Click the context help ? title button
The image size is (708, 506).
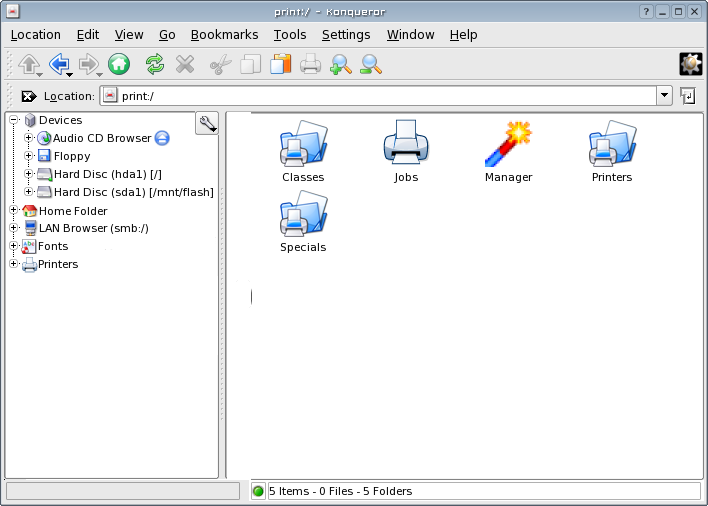click(646, 12)
